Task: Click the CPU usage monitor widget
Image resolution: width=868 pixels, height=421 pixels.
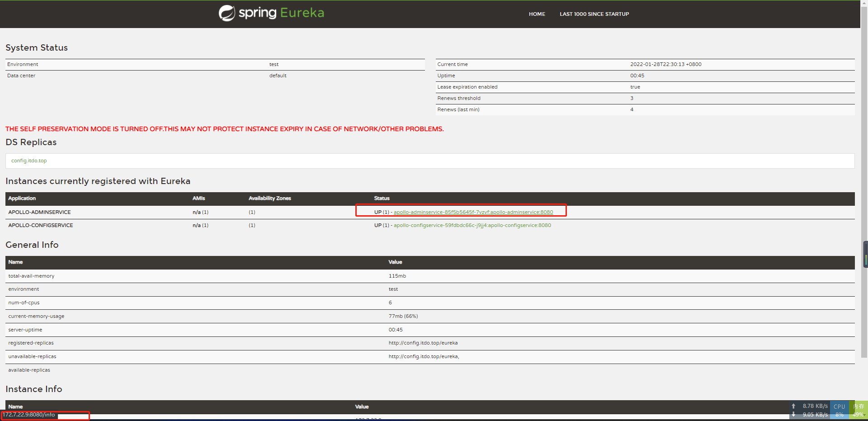Action: pyautogui.click(x=840, y=410)
